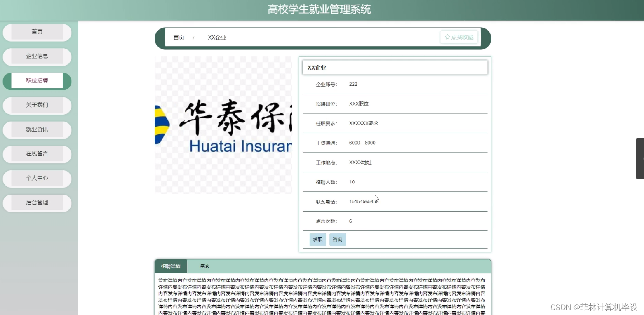This screenshot has height=315, width=644.
Task: Switch to the 评论 comments tab
Action: click(x=204, y=266)
